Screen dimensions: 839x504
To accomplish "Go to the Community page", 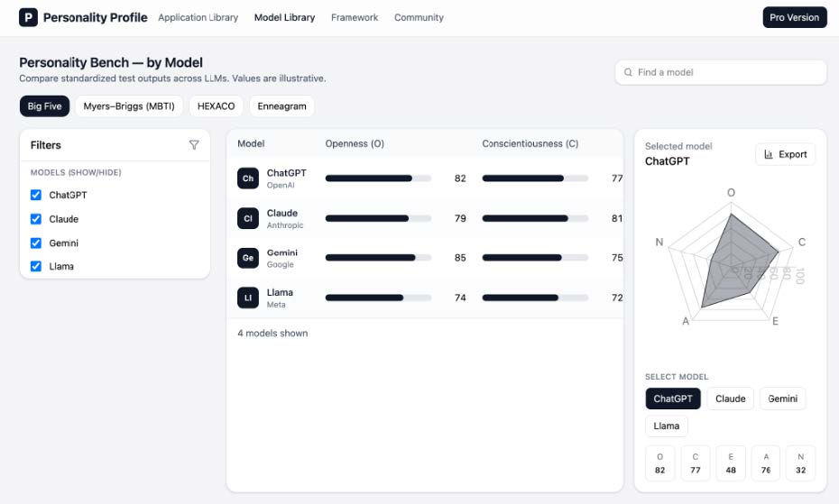I will 419,17.
